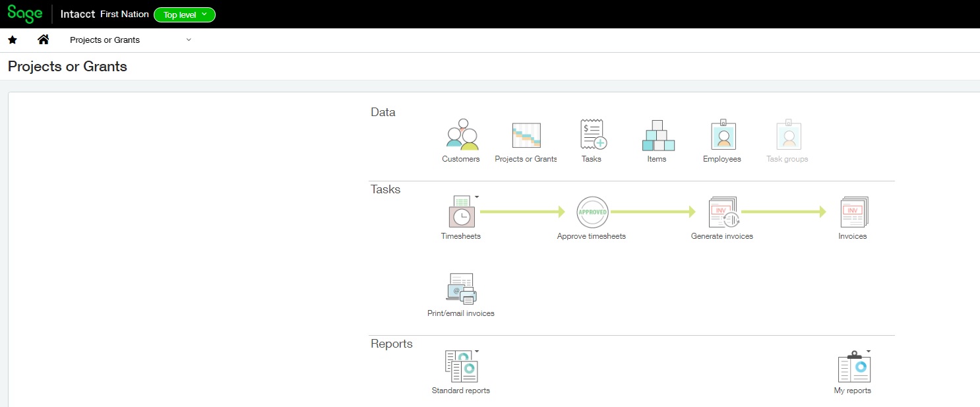The image size is (980, 407).
Task: Expand the Top level entity selector
Action: pyautogui.click(x=184, y=13)
